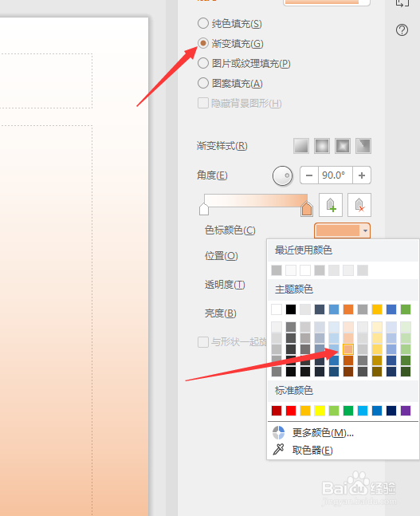Image resolution: width=420 pixels, height=516 pixels.
Task: Open More Colors (更多颜色) option
Action: [x=323, y=432]
